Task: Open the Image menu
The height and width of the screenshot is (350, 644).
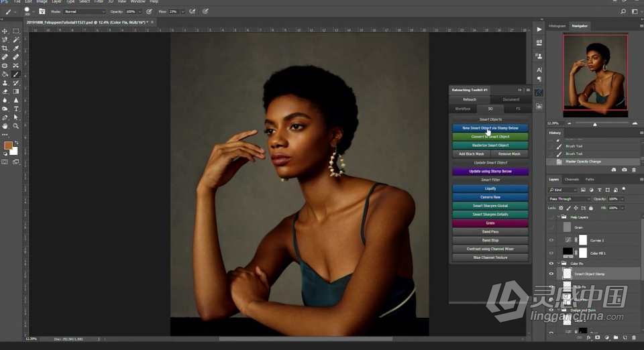Action: click(42, 1)
